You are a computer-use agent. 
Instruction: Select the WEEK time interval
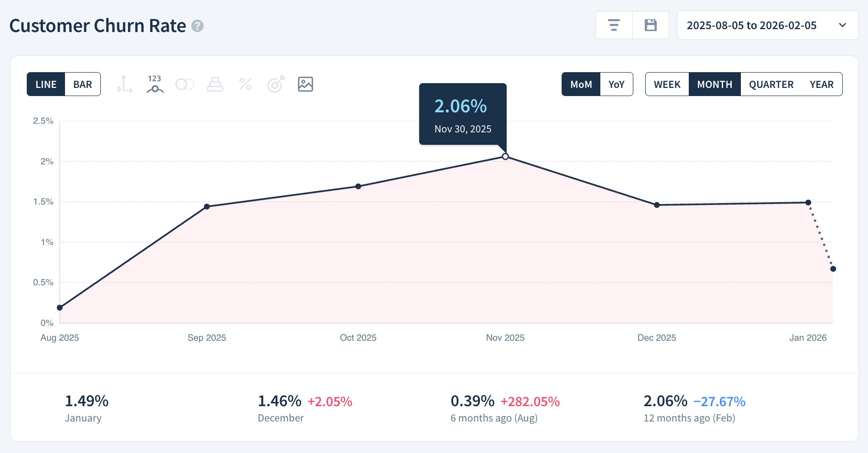click(666, 84)
